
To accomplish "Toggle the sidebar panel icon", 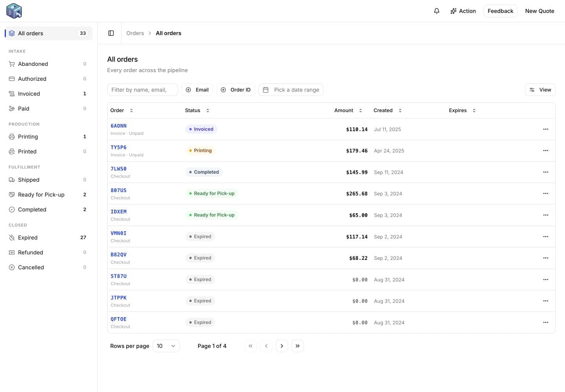I will [x=111, y=33].
